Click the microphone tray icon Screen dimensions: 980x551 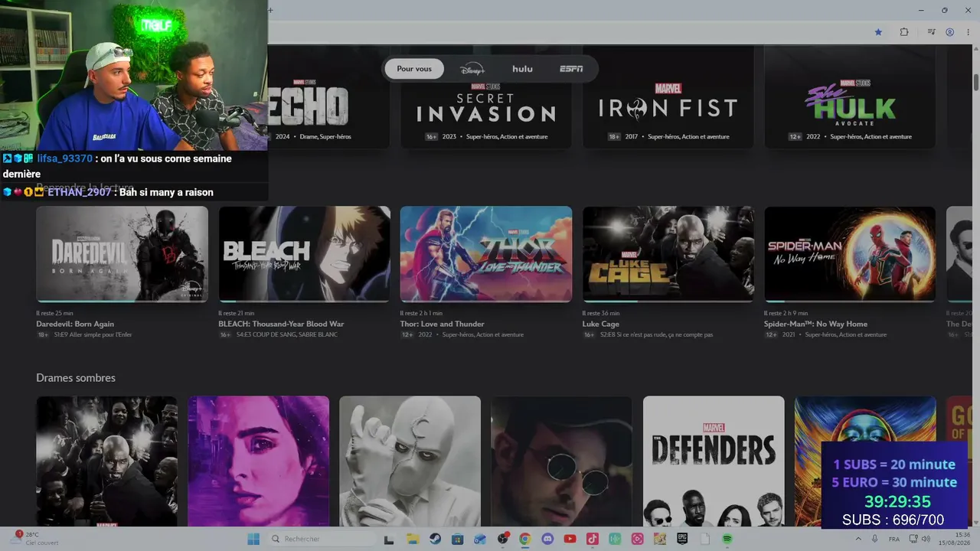pos(875,539)
